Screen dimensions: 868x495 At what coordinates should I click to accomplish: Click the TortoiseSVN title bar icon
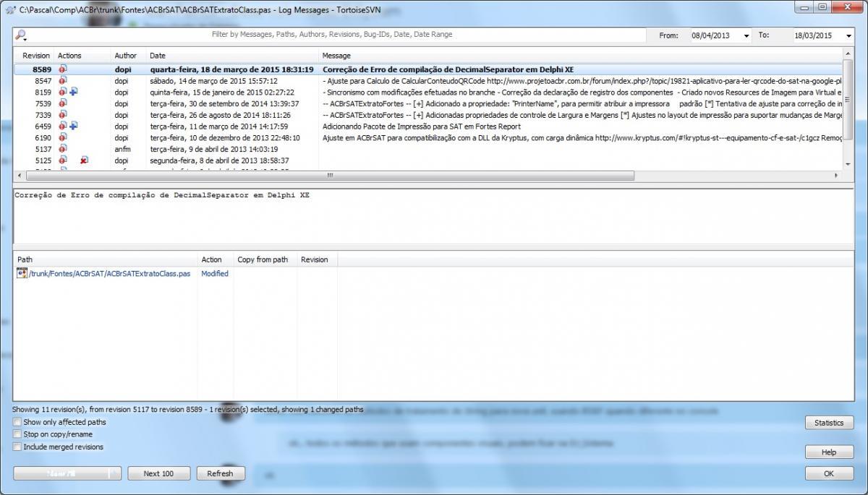coord(9,9)
